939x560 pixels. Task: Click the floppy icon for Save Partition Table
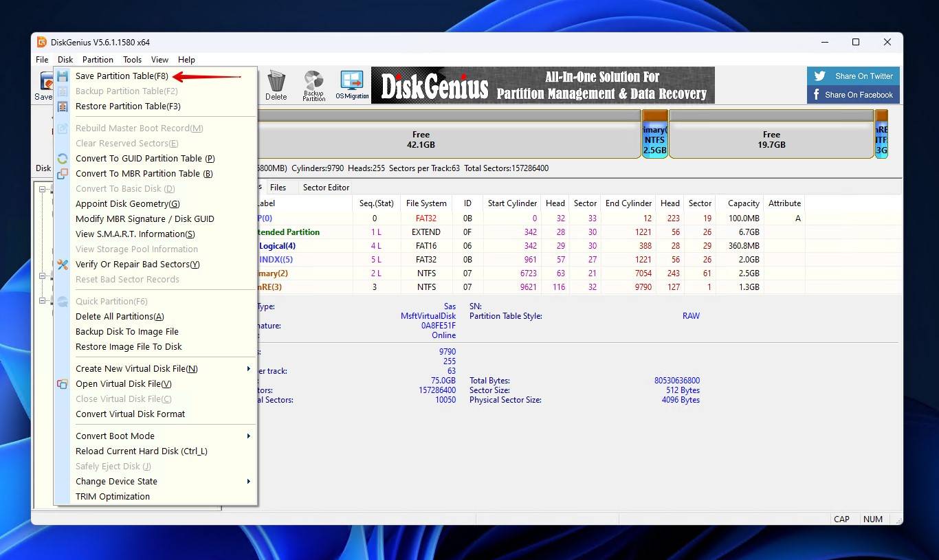pos(63,76)
